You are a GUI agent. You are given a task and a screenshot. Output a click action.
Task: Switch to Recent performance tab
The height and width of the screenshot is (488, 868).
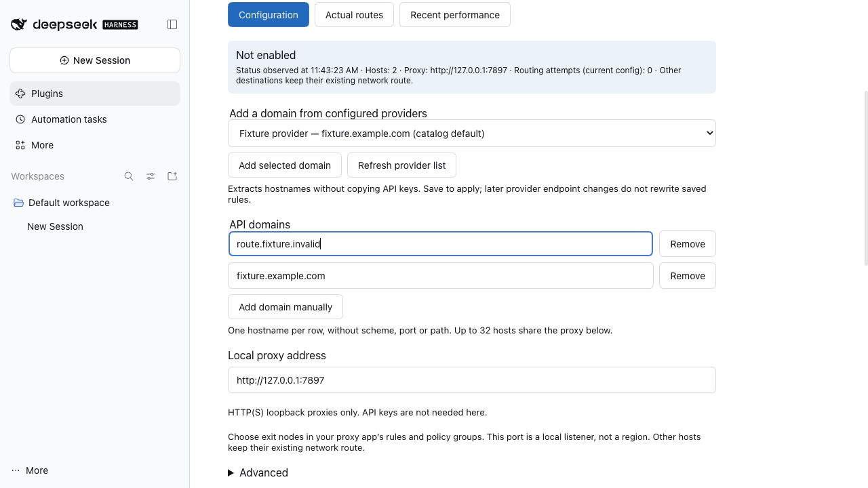tap(455, 15)
